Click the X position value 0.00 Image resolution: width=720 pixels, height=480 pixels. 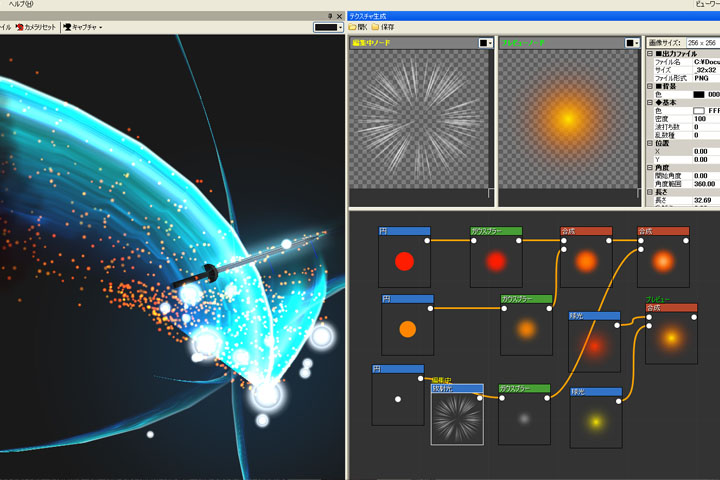(x=706, y=152)
